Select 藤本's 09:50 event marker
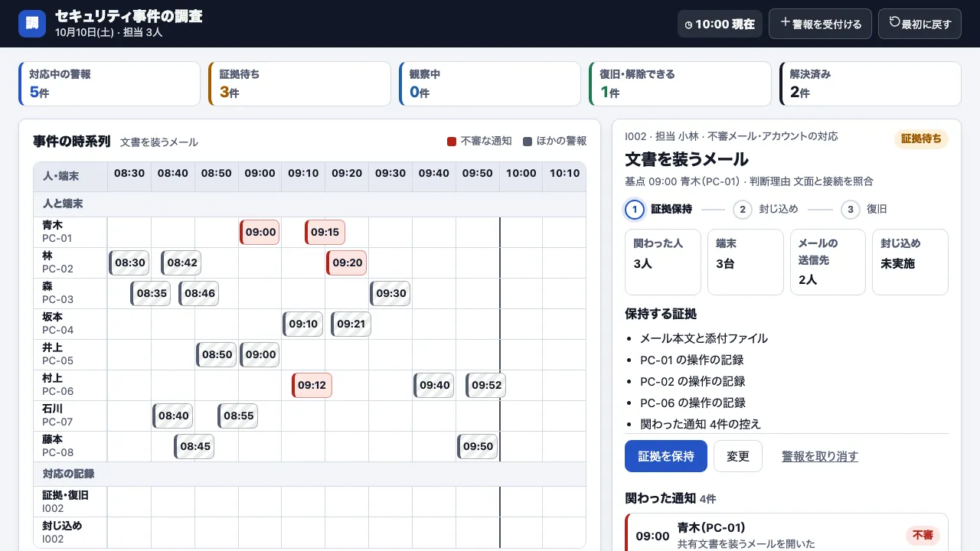Image resolution: width=980 pixels, height=551 pixels. click(477, 446)
